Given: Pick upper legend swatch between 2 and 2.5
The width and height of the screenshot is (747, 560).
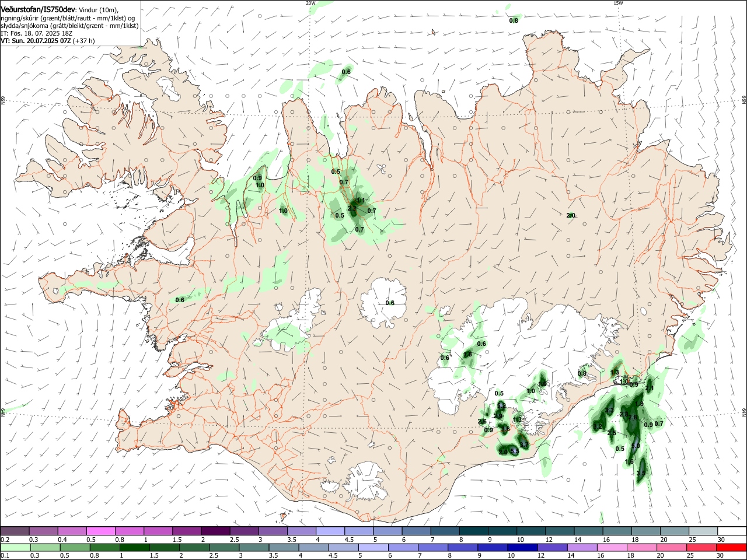Looking at the screenshot, I should pos(215,531).
